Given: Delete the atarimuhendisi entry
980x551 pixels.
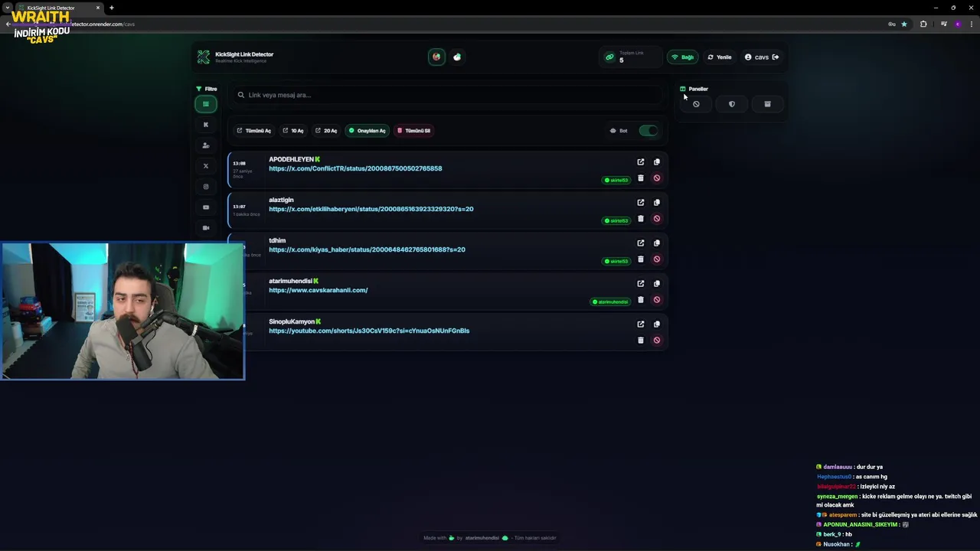Looking at the screenshot, I should tap(641, 300).
